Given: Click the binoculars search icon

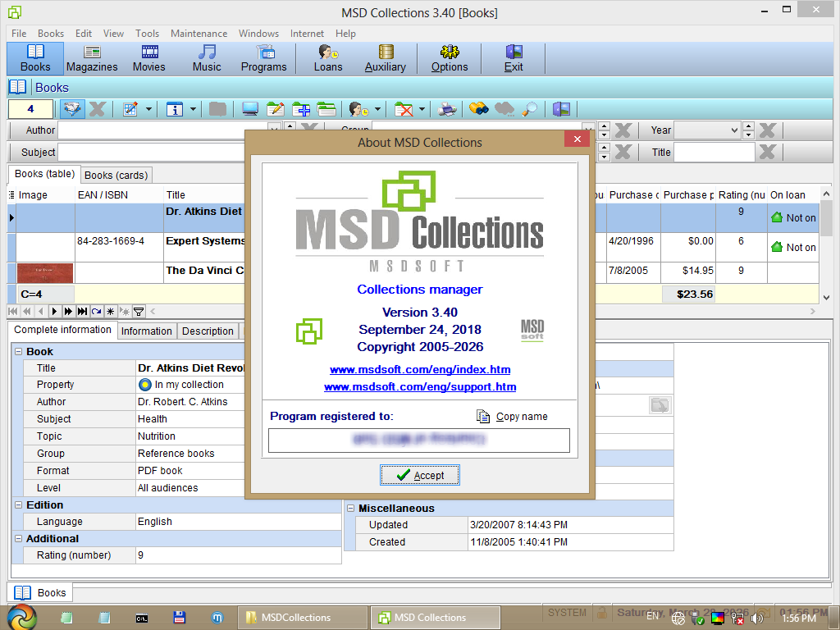Looking at the screenshot, I should tap(479, 109).
